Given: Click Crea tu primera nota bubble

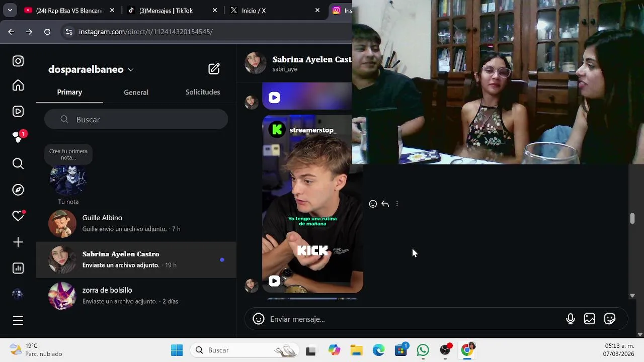Looking at the screenshot, I should pyautogui.click(x=68, y=154).
